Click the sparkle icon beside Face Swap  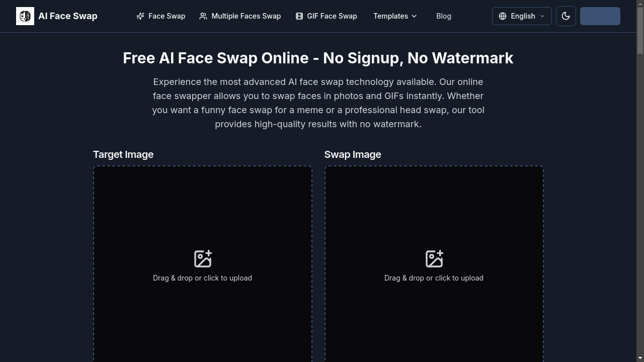coord(140,16)
